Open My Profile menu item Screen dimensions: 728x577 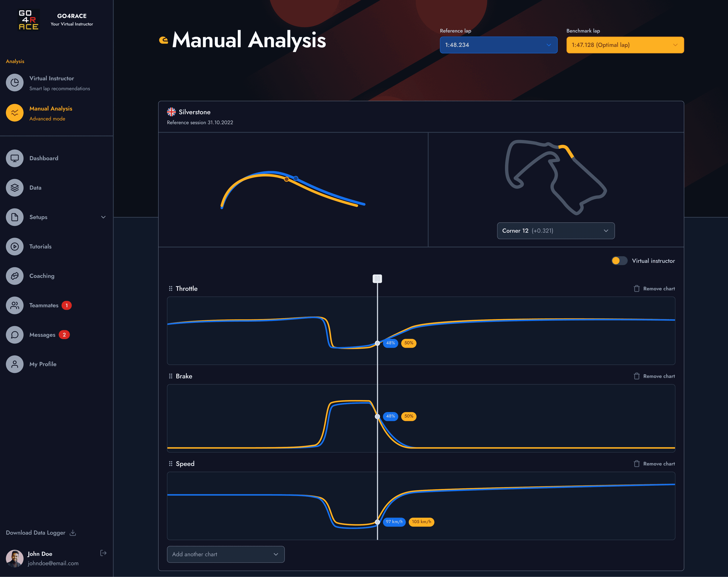43,364
